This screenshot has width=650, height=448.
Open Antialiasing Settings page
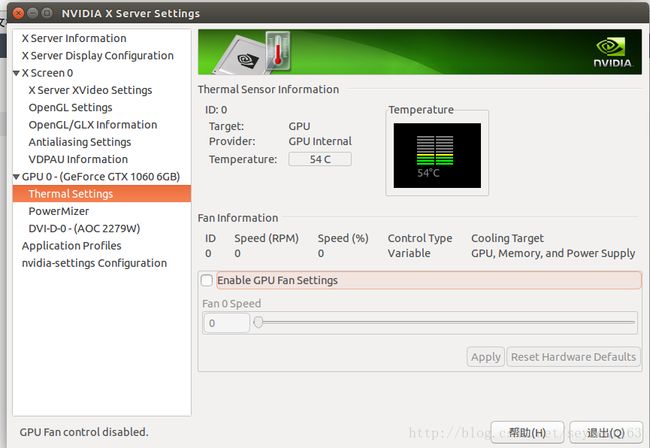pyautogui.click(x=80, y=142)
